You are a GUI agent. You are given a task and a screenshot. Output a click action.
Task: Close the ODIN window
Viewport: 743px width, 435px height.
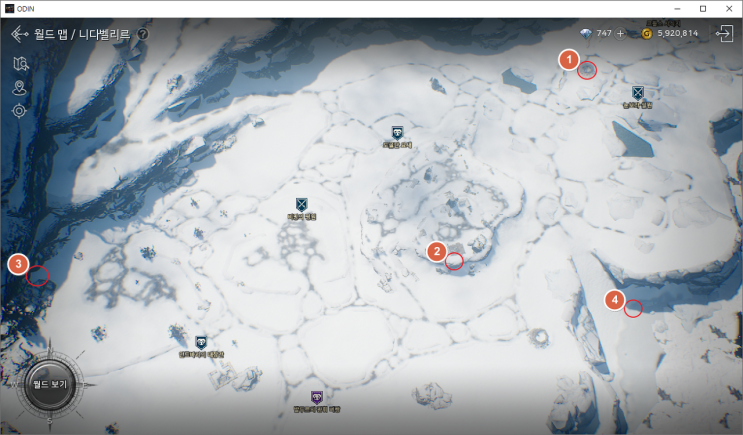coord(729,9)
